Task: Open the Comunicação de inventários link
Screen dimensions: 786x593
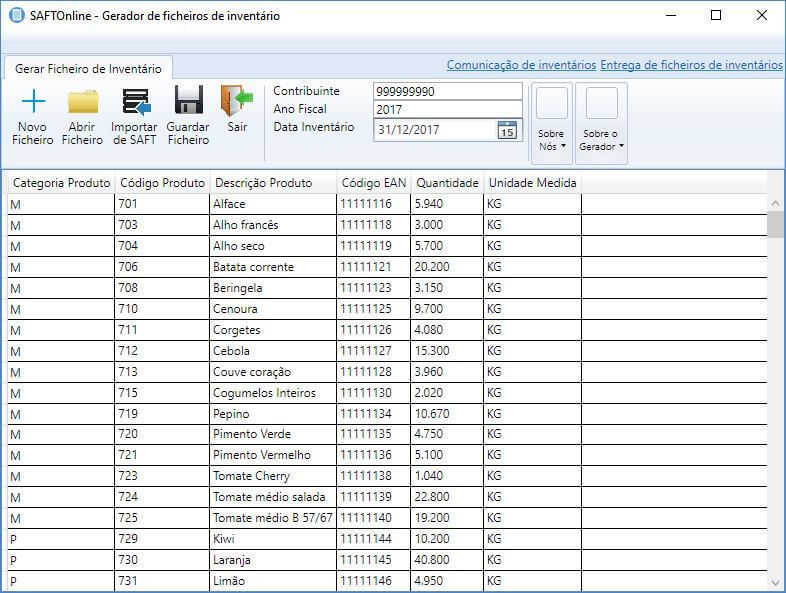Action: (521, 65)
